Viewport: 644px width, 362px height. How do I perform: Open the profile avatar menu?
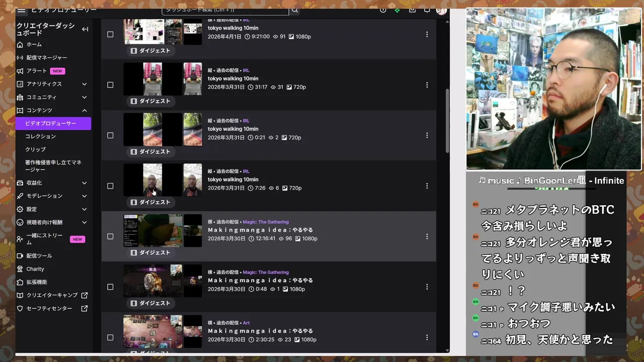(x=441, y=10)
